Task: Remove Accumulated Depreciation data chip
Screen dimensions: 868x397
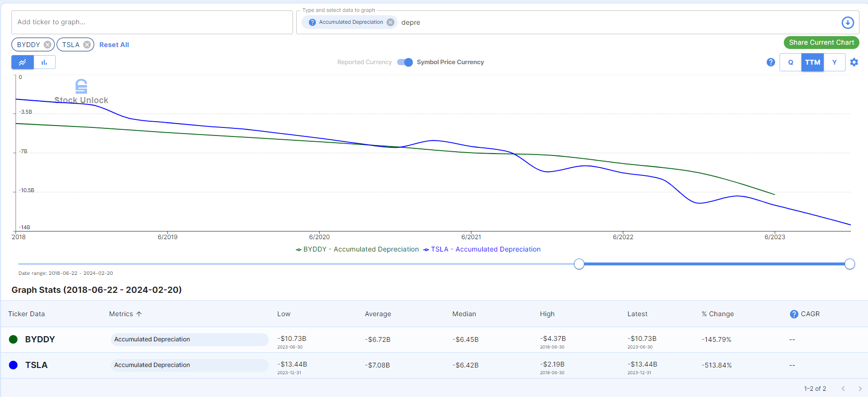Action: [x=390, y=22]
